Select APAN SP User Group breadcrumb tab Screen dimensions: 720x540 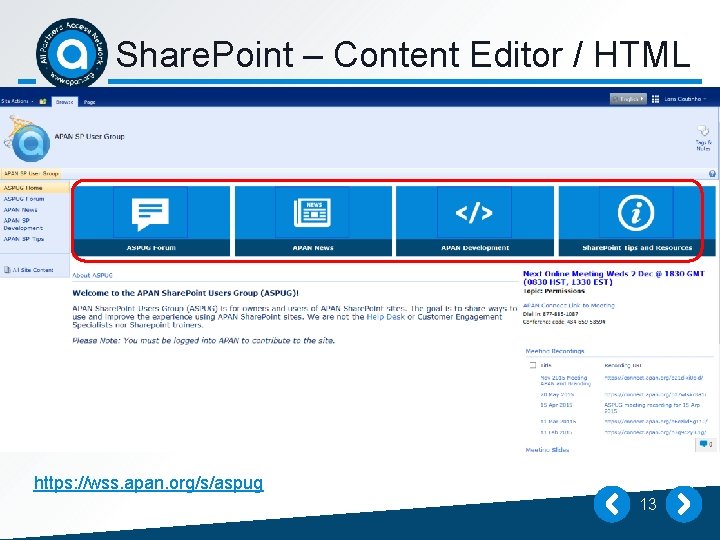pyautogui.click(x=31, y=174)
